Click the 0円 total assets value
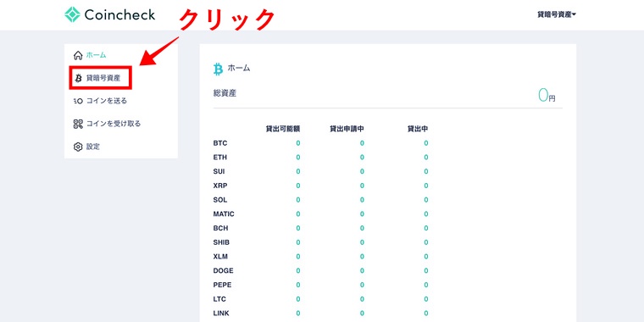 point(547,95)
